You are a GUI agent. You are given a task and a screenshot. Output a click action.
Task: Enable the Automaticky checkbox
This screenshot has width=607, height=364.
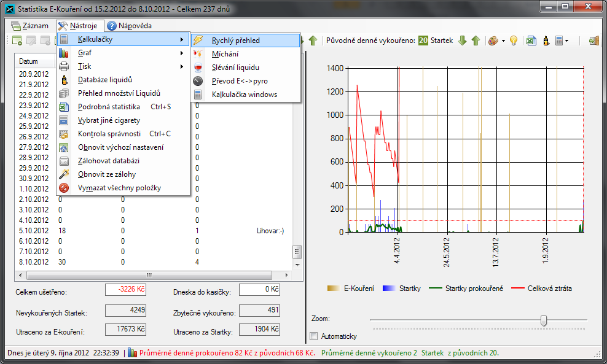[x=314, y=336]
